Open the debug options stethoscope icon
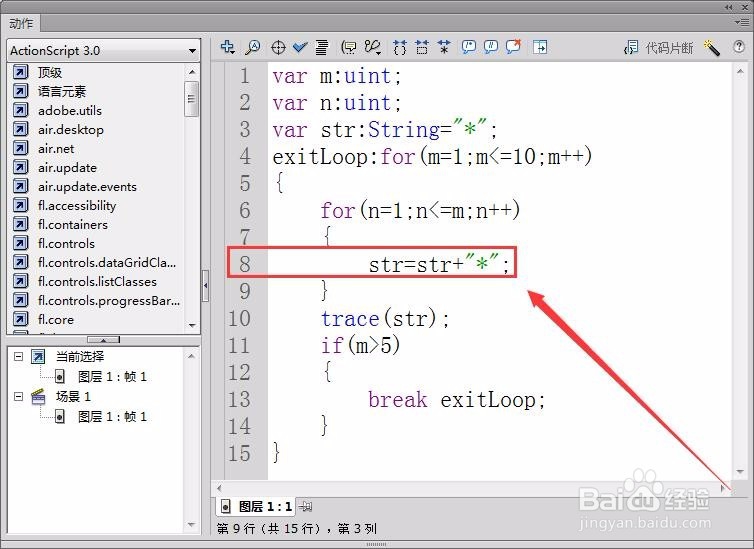Image resolution: width=754 pixels, height=549 pixels. click(x=373, y=47)
